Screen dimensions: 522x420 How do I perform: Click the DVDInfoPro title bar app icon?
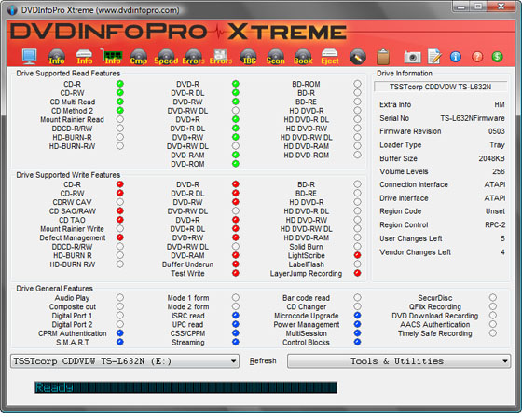point(12,10)
